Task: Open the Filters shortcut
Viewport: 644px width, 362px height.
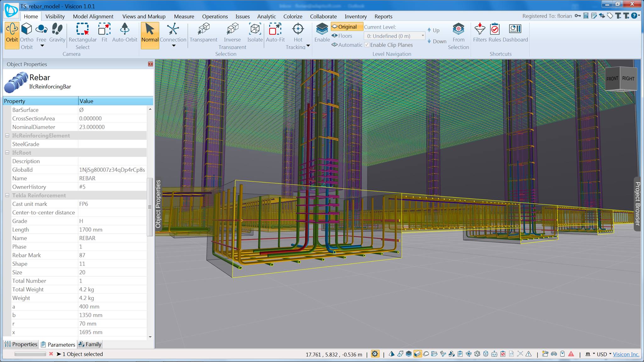Action: point(480,33)
